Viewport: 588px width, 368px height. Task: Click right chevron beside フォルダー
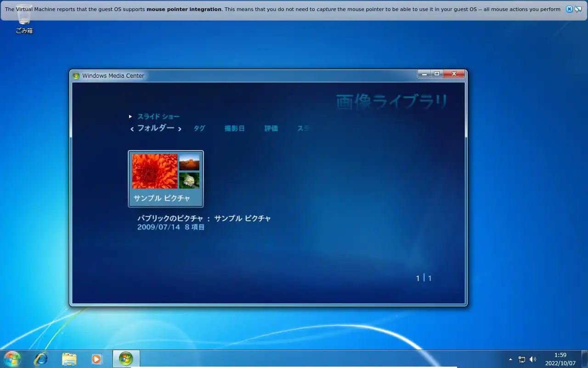point(180,129)
